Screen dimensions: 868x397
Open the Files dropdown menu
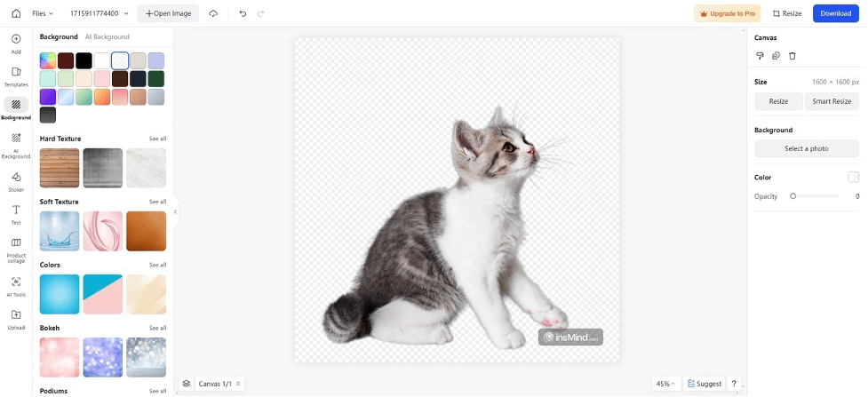click(x=43, y=13)
